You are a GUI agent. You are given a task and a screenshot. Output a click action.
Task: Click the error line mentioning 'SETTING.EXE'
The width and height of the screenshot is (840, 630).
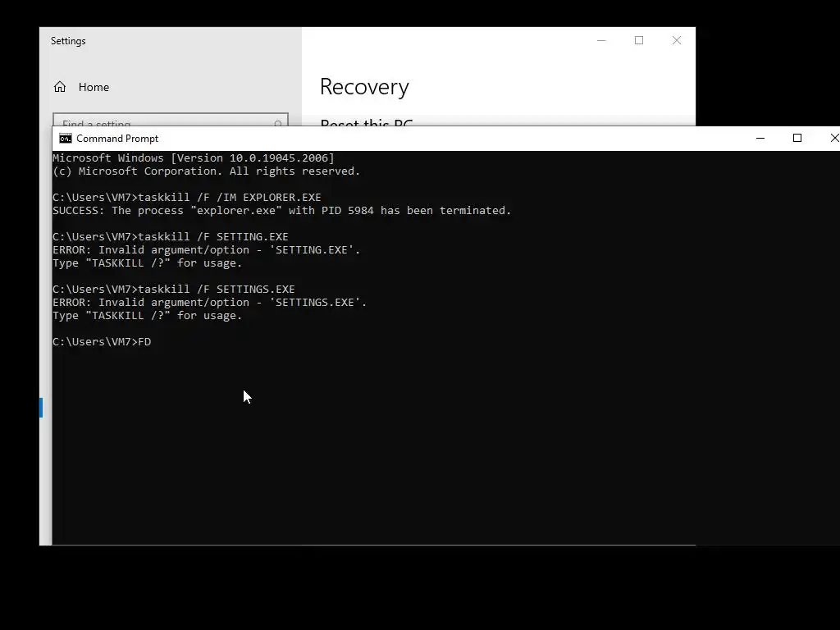(206, 249)
